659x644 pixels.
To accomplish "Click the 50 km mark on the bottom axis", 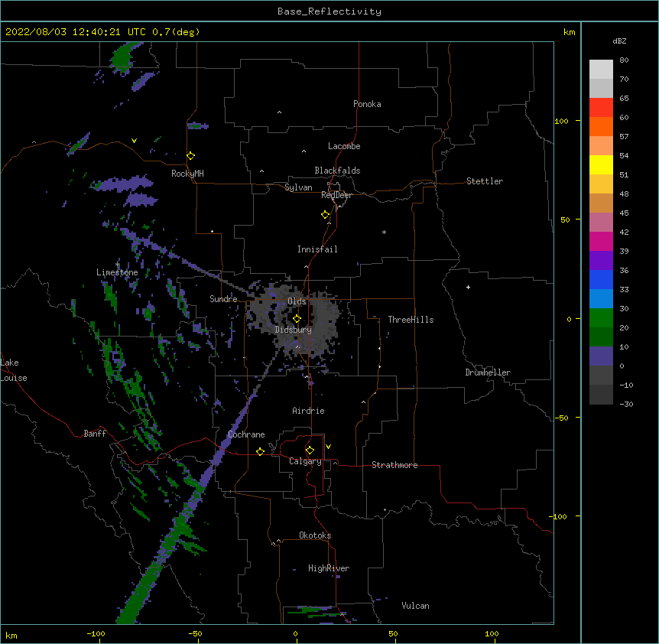I will 393,634.
